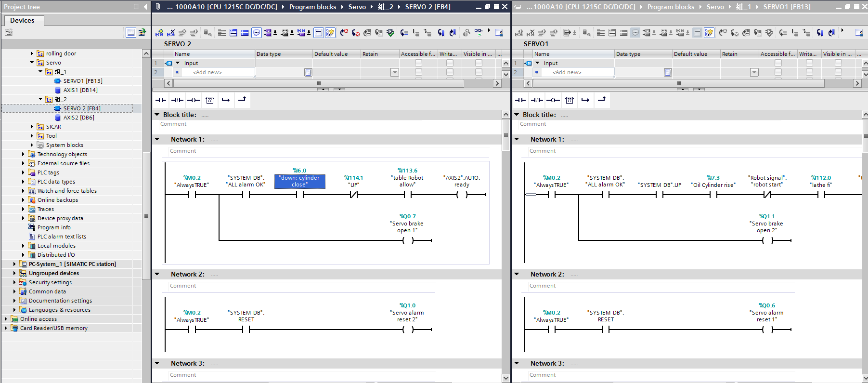
Task: Select 'down: cylinder close' contact in Network 1
Action: (x=299, y=181)
